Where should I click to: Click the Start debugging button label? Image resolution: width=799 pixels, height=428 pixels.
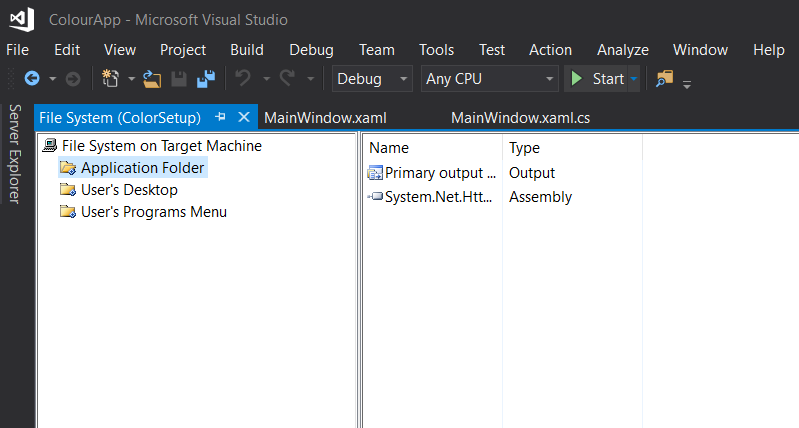(608, 79)
